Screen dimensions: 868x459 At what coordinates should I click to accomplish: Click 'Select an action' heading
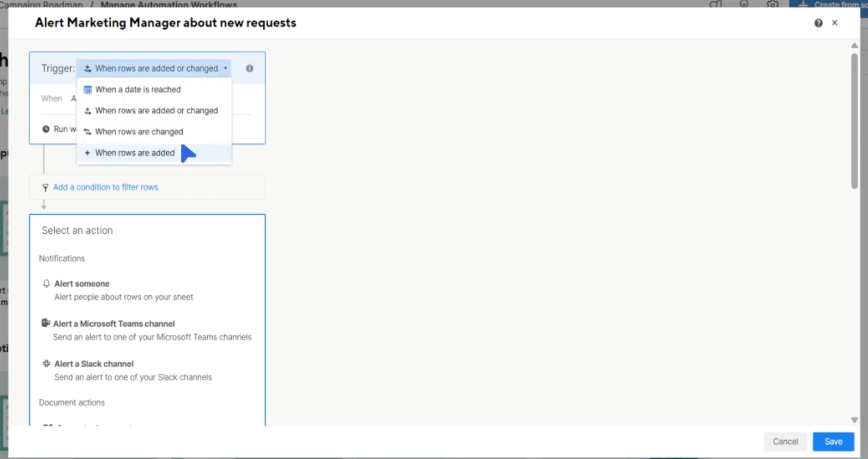click(x=77, y=230)
